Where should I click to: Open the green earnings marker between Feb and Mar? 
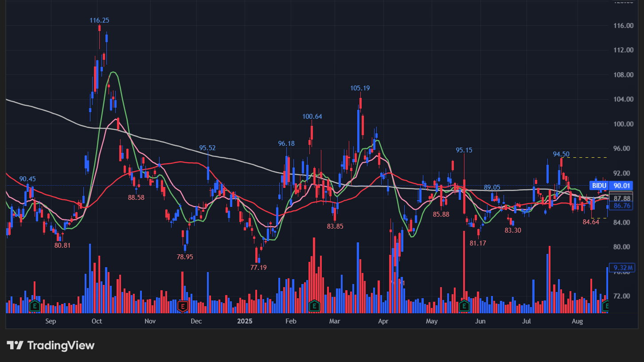[314, 306]
